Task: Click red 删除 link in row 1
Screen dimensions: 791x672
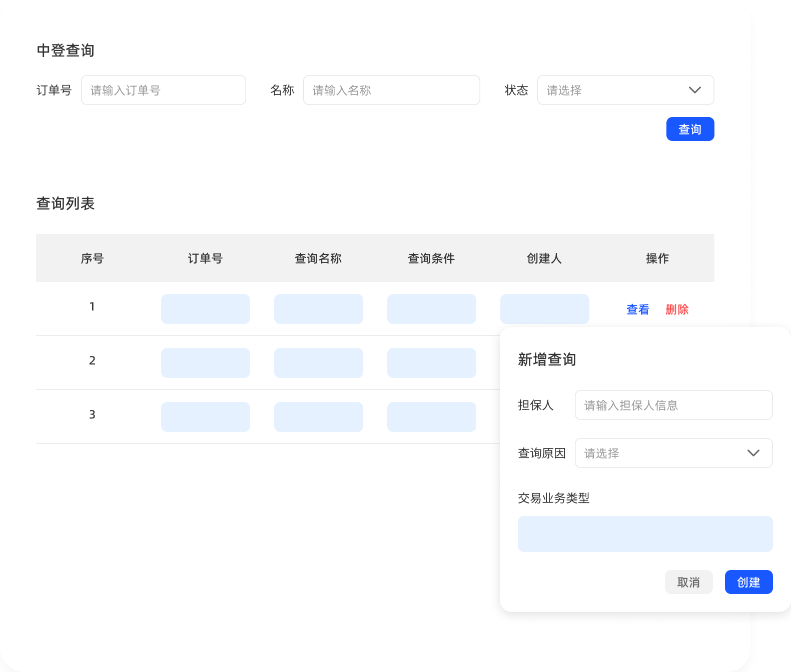Action: pyautogui.click(x=676, y=309)
